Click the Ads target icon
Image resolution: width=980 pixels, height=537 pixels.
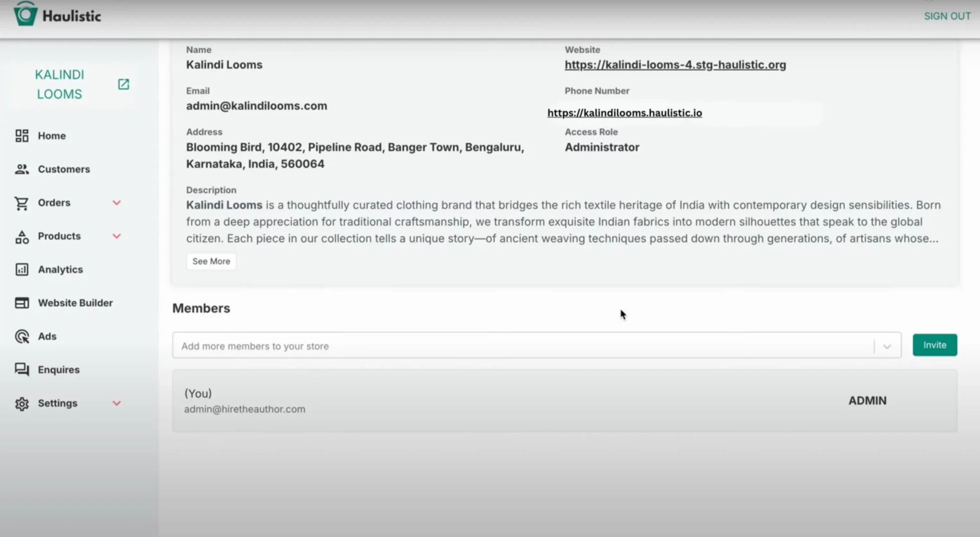22,337
